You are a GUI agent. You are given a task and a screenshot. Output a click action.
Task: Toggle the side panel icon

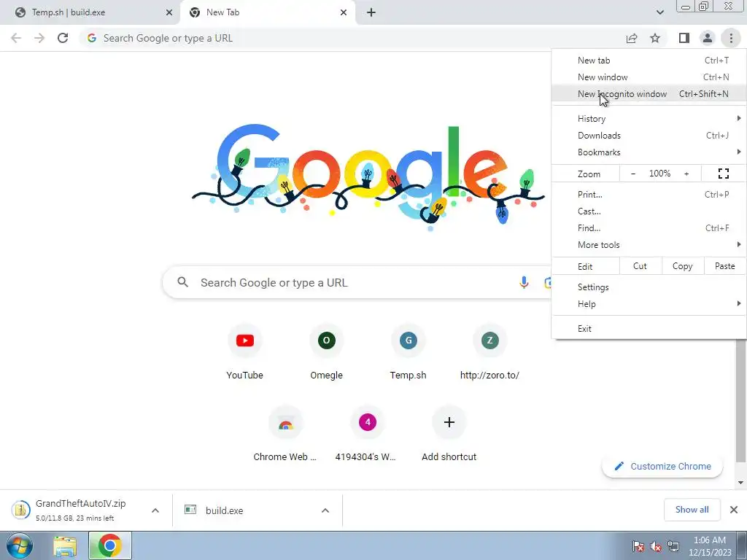coord(684,38)
